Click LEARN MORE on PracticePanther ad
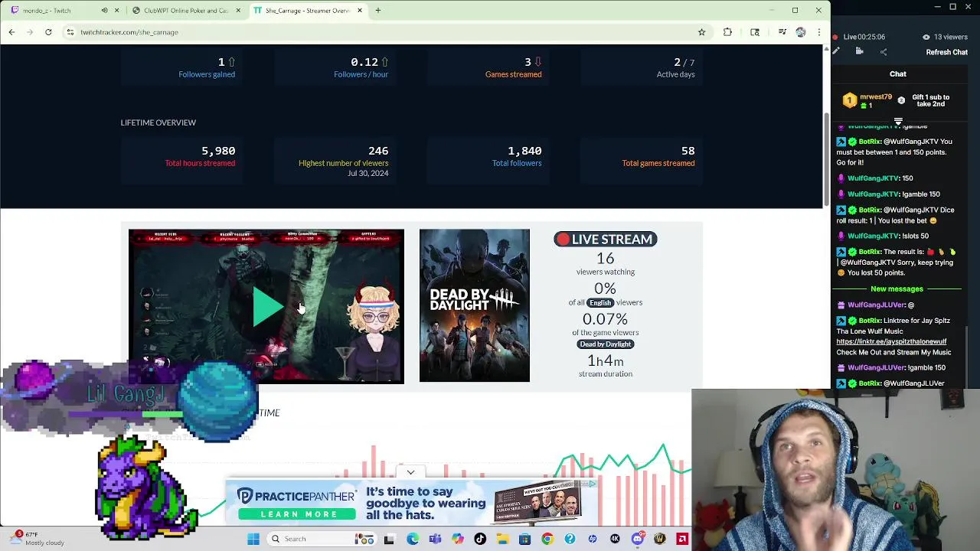The width and height of the screenshot is (980, 551). point(298,514)
